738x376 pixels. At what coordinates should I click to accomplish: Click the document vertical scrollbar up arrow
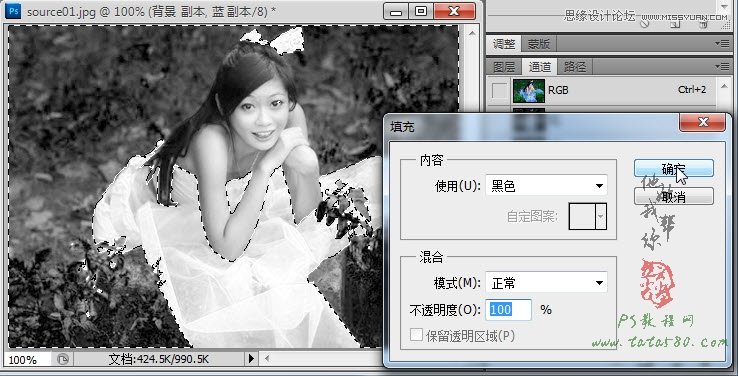[471, 32]
